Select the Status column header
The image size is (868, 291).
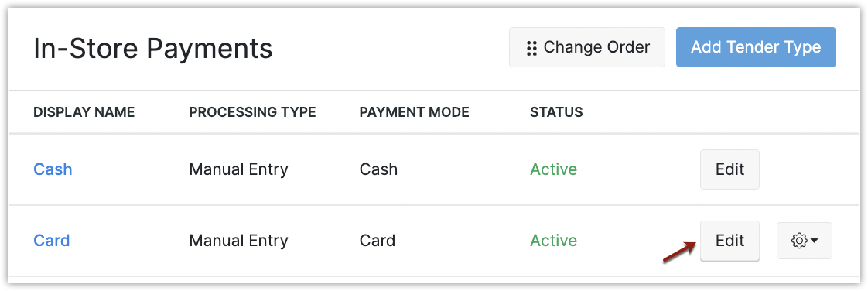pyautogui.click(x=556, y=112)
